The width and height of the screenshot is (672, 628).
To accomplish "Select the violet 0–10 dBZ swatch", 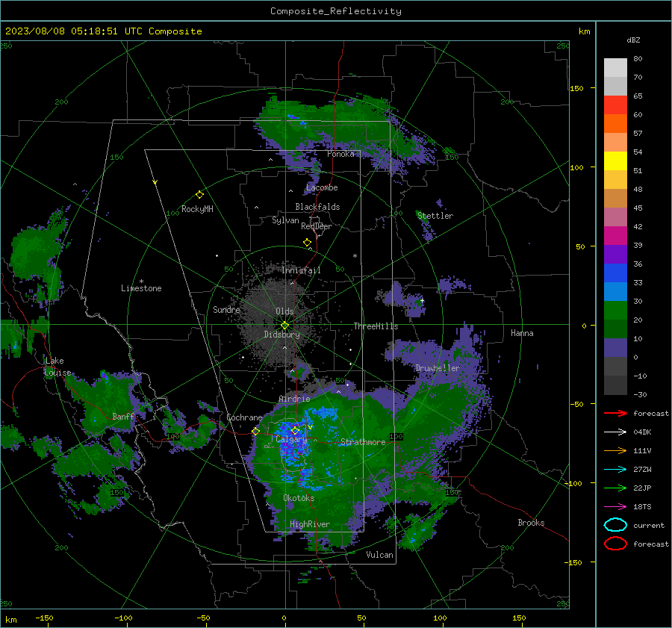I will [x=615, y=348].
